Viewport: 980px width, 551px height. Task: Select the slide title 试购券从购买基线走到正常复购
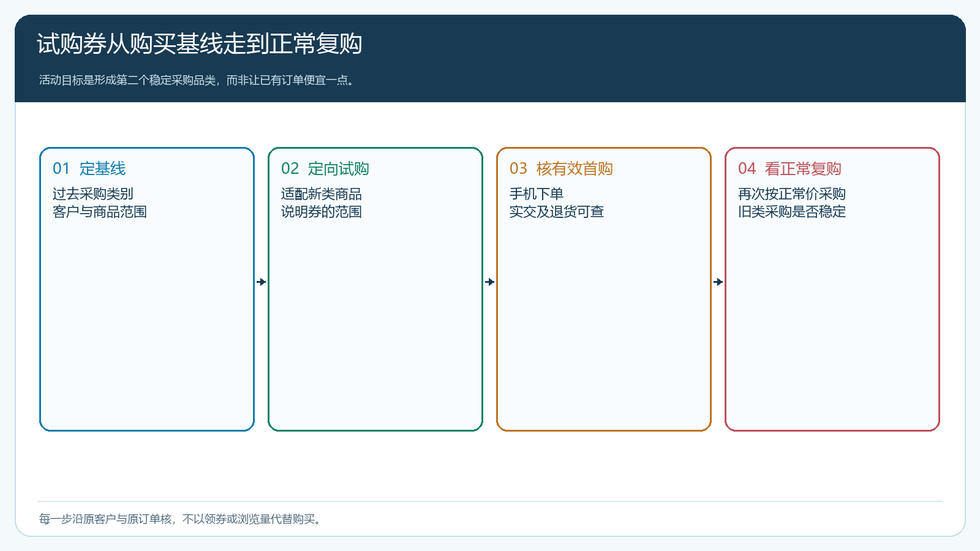coord(200,44)
